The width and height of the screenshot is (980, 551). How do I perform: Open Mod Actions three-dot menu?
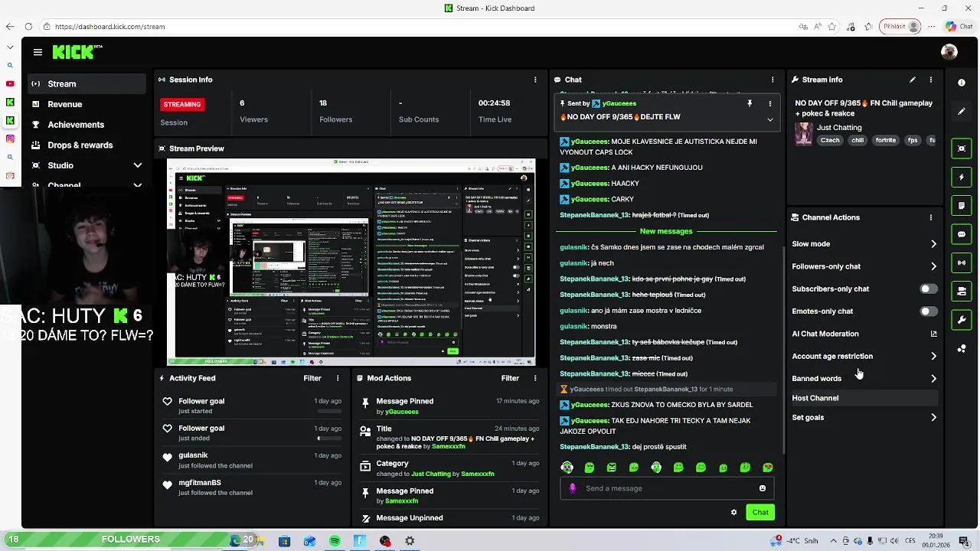pyautogui.click(x=535, y=378)
